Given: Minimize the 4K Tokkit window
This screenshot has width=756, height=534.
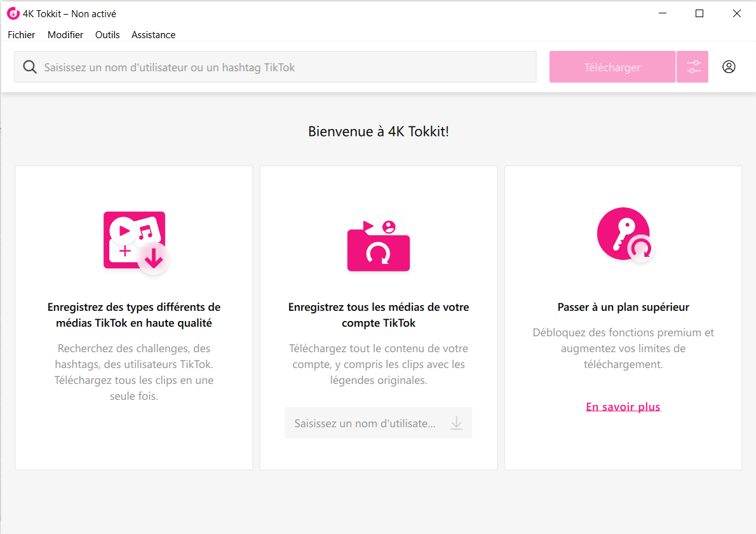Looking at the screenshot, I should [x=663, y=13].
